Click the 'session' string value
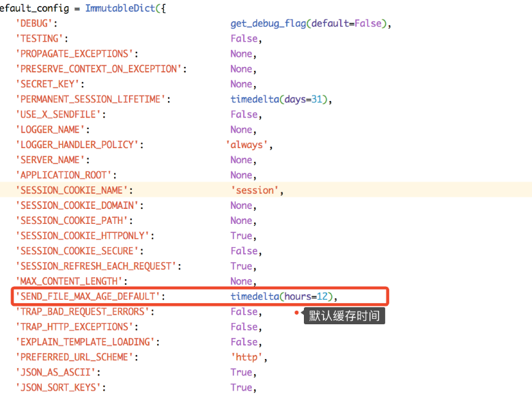Image resolution: width=532 pixels, height=398 pixels. (x=256, y=190)
